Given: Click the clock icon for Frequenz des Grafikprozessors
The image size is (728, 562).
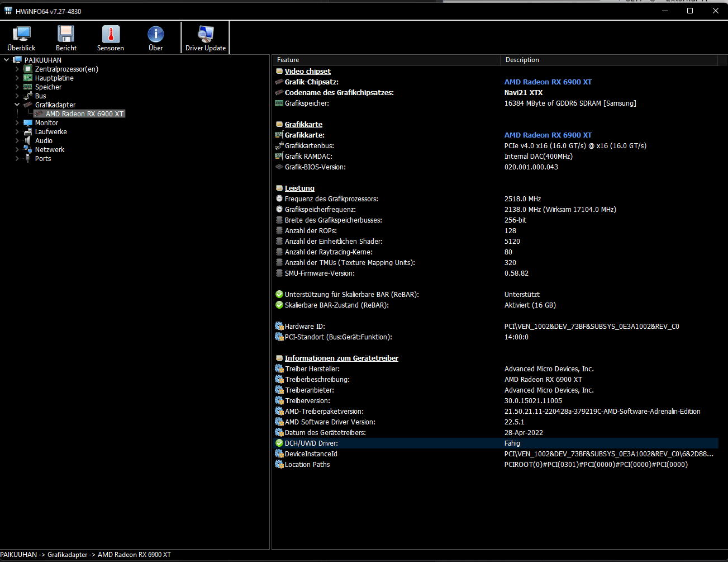Looking at the screenshot, I should coord(279,199).
